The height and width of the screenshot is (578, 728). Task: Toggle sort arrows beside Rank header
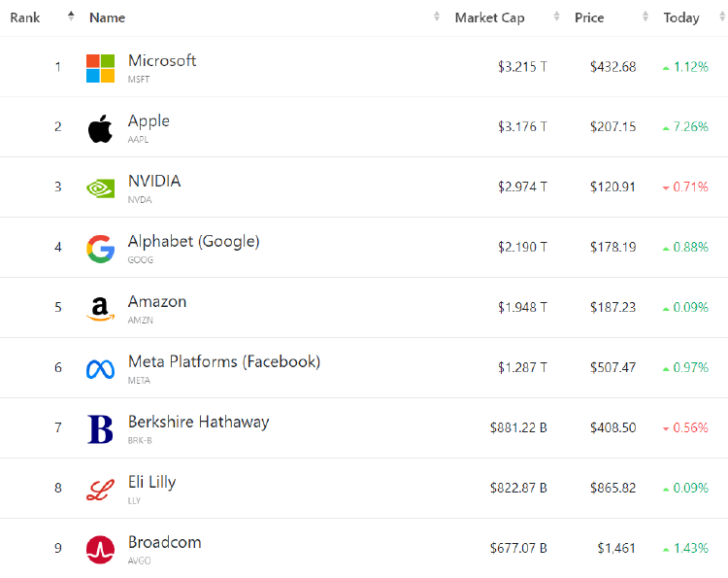(71, 17)
